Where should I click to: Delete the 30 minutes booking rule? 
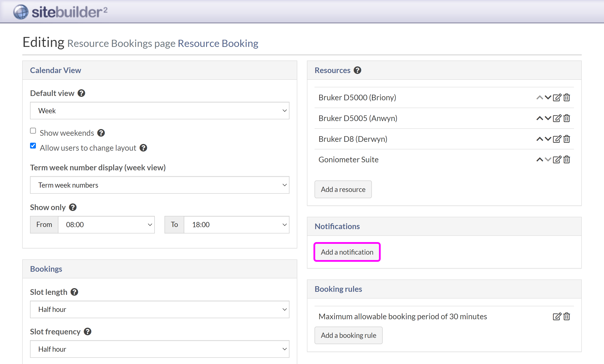(x=567, y=316)
